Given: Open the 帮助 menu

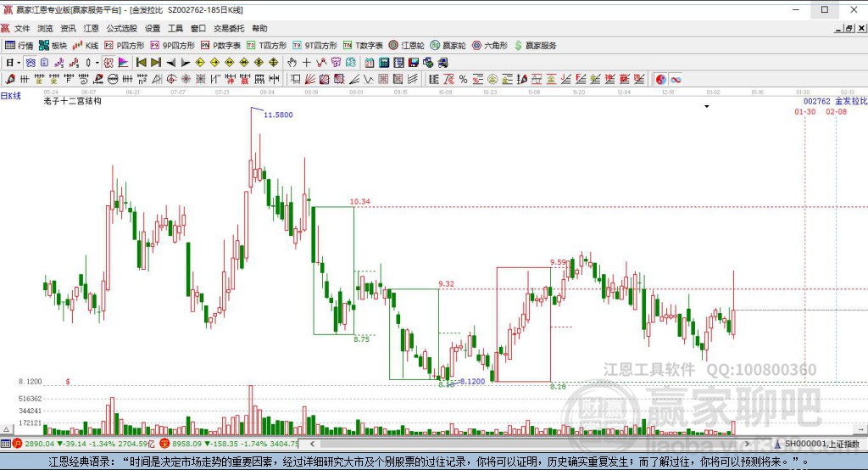Looking at the screenshot, I should point(259,28).
